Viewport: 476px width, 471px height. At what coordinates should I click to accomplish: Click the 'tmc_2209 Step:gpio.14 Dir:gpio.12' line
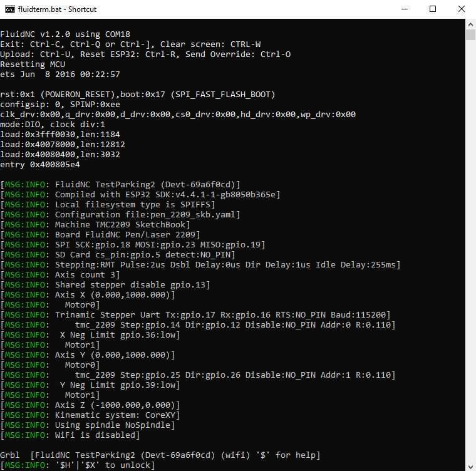198,325
